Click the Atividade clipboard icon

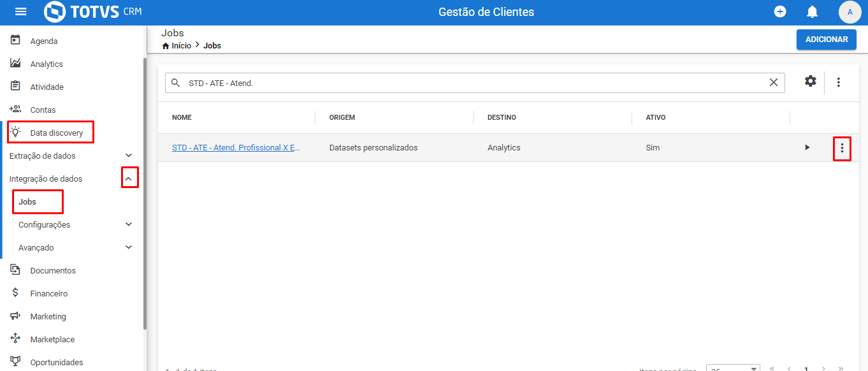point(16,86)
